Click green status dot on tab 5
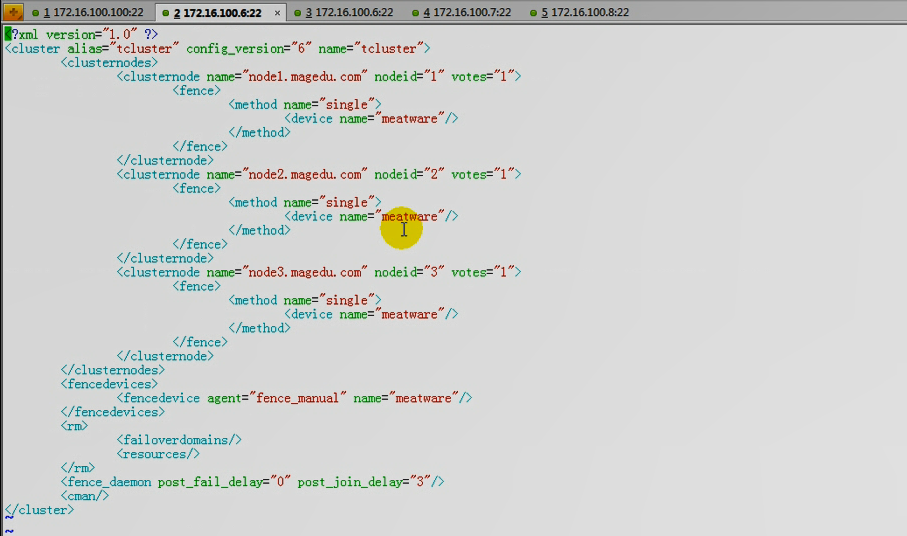 (533, 13)
